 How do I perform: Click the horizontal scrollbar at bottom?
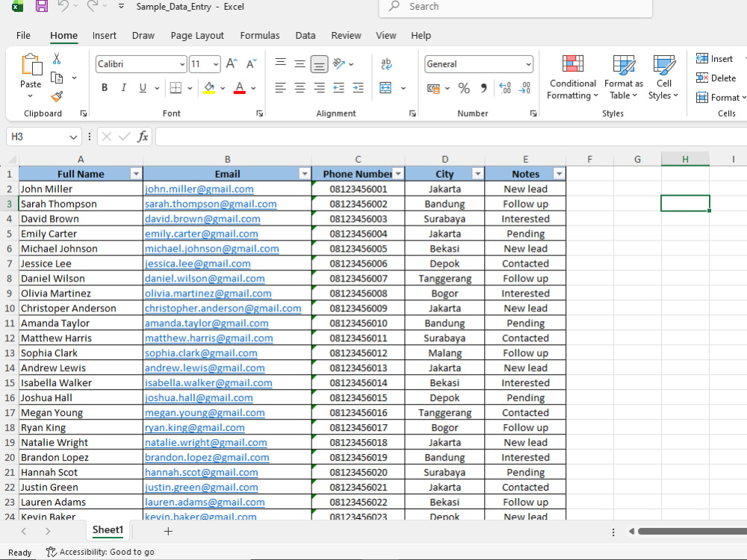point(692,531)
